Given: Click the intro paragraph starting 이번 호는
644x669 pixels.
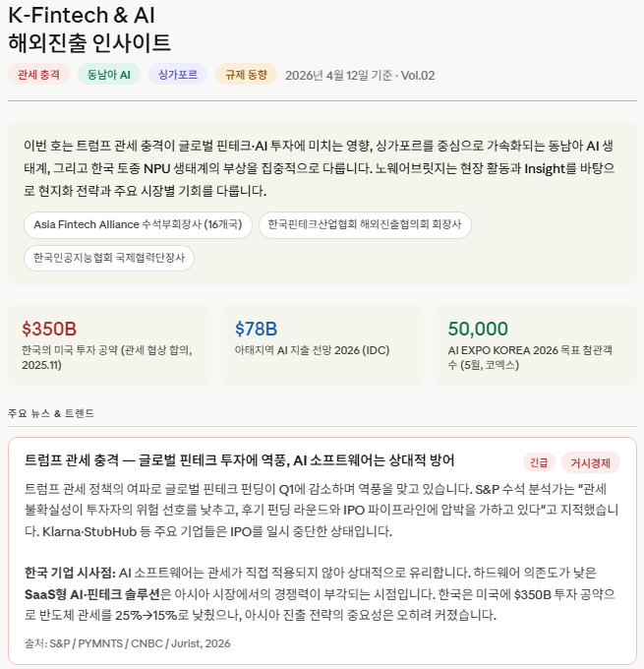Looking at the screenshot, I should pyautogui.click(x=322, y=167).
